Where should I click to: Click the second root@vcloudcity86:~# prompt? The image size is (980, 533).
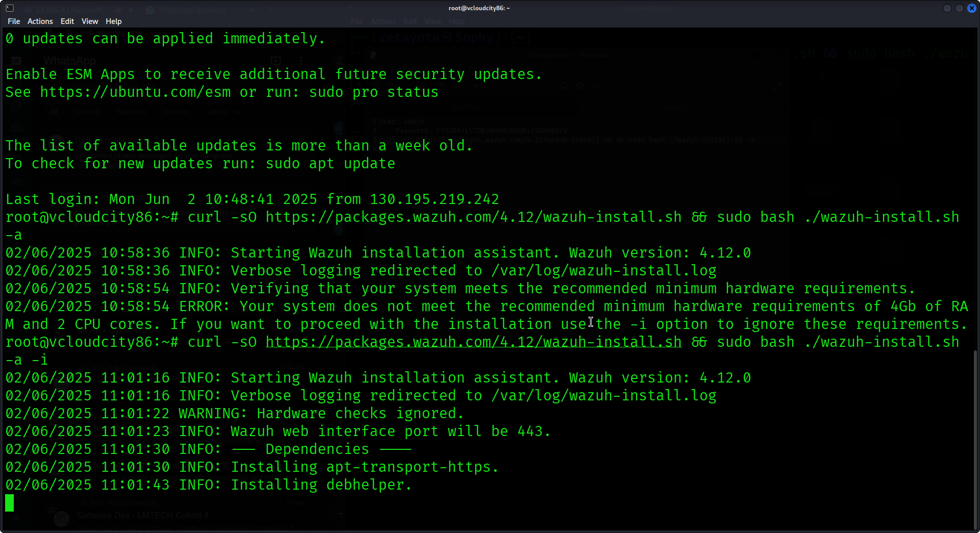point(92,342)
